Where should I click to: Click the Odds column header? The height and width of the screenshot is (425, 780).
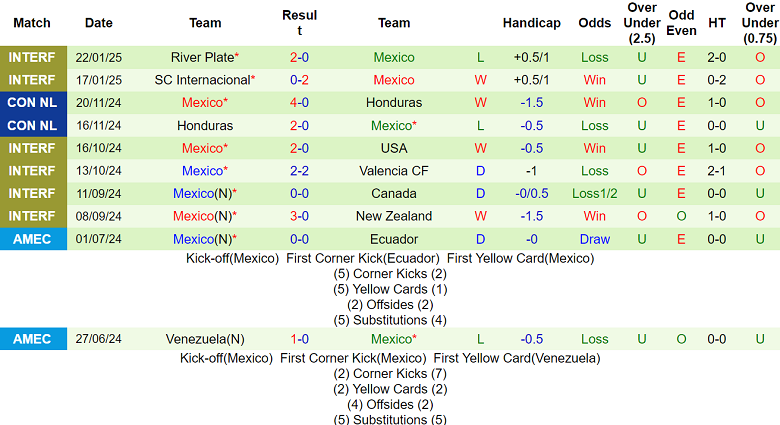point(594,23)
